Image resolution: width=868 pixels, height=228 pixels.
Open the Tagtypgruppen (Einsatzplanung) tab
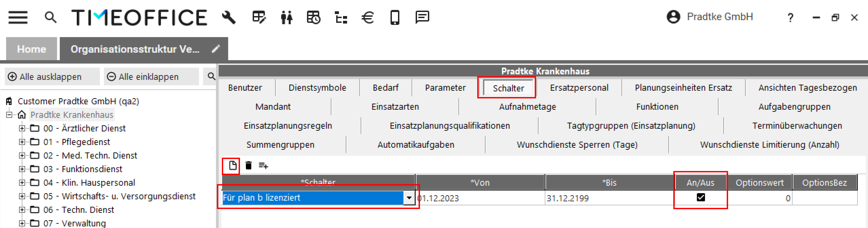631,126
